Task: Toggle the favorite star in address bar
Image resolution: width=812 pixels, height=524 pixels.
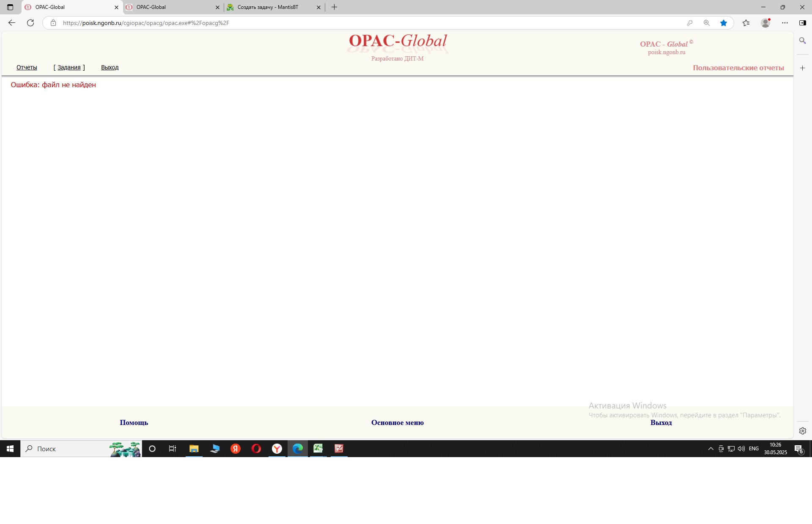Action: coord(724,23)
